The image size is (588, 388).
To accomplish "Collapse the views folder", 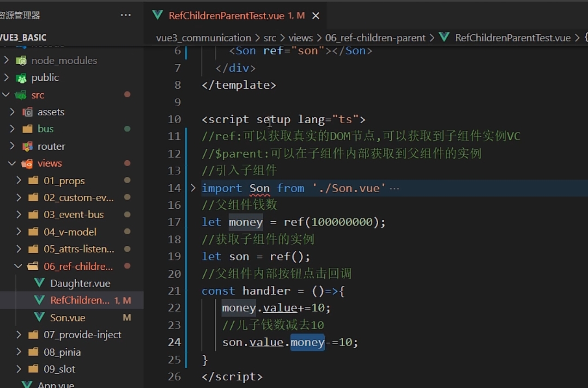I will [12, 164].
